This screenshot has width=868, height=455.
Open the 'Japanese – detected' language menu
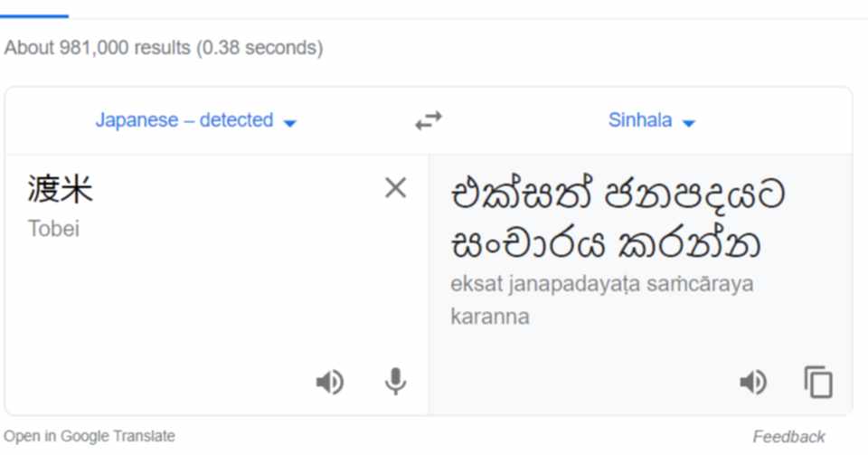(184, 120)
